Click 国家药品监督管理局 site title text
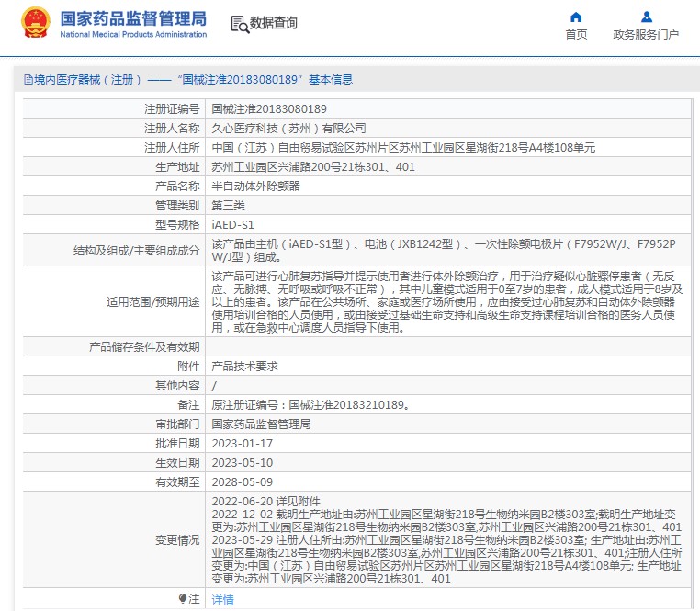Image resolution: width=700 pixels, height=611 pixels. click(x=133, y=18)
